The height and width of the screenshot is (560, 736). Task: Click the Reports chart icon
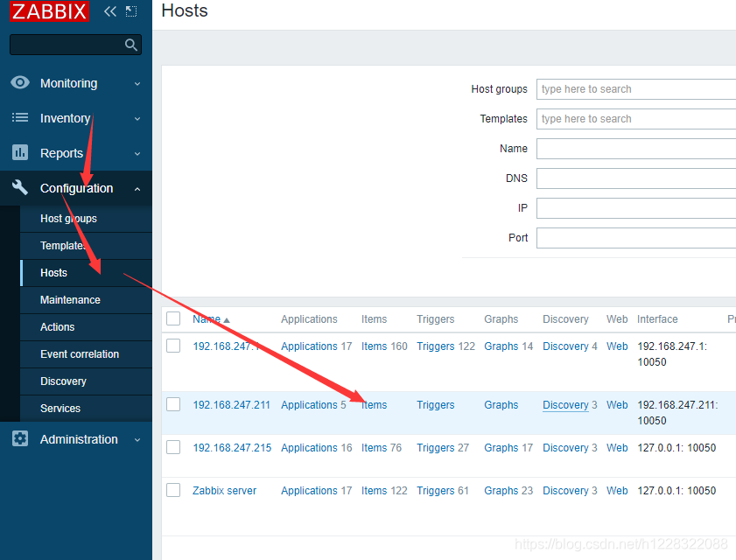[20, 152]
